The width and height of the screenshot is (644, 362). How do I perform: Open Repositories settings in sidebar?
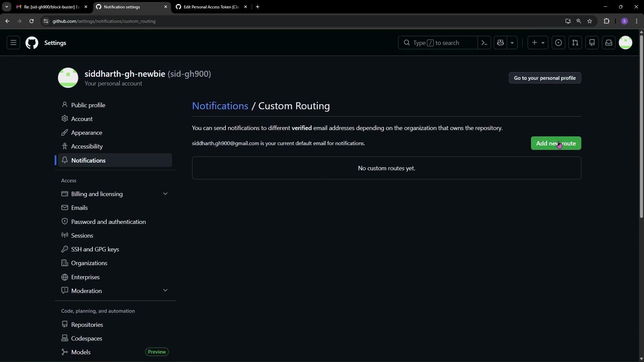click(x=115, y=325)
